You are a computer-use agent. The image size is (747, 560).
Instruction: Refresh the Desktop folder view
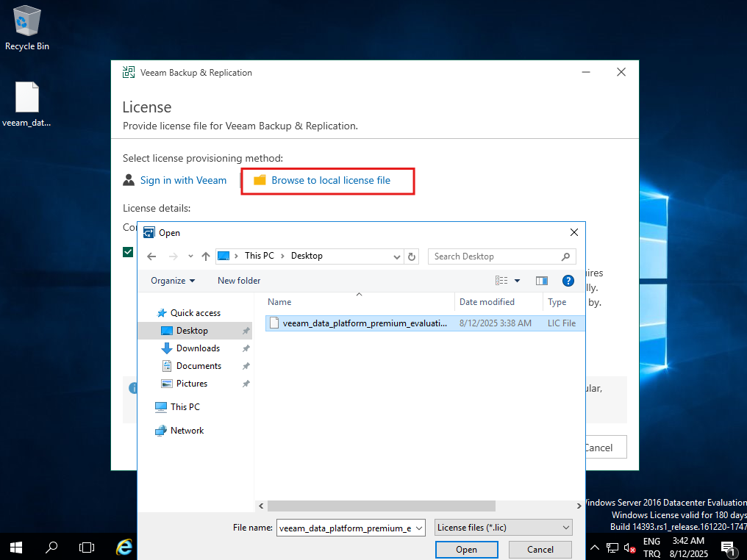tap(412, 256)
